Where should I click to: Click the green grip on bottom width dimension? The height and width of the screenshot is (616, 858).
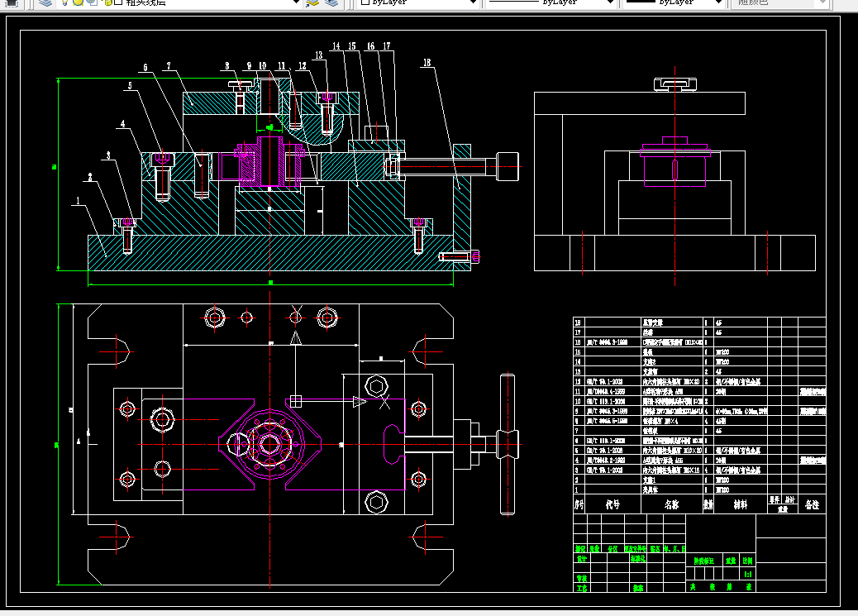(270, 283)
